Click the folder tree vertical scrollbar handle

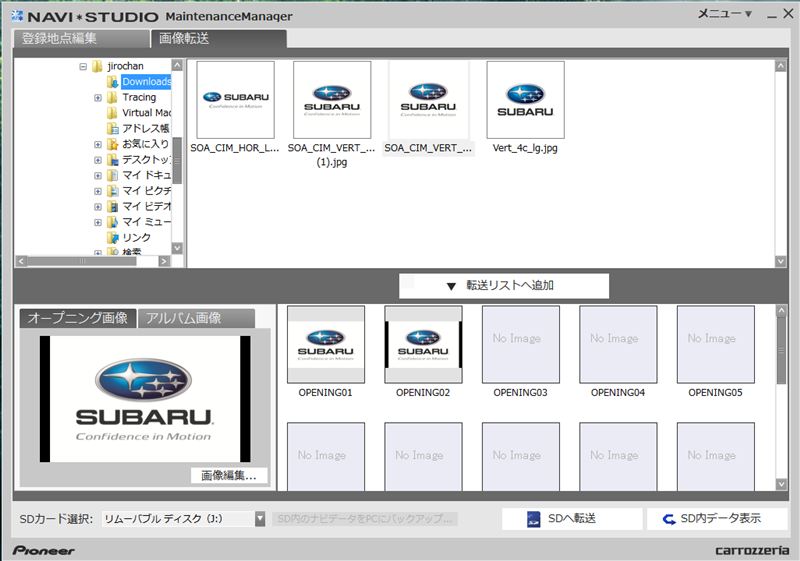pos(177,160)
